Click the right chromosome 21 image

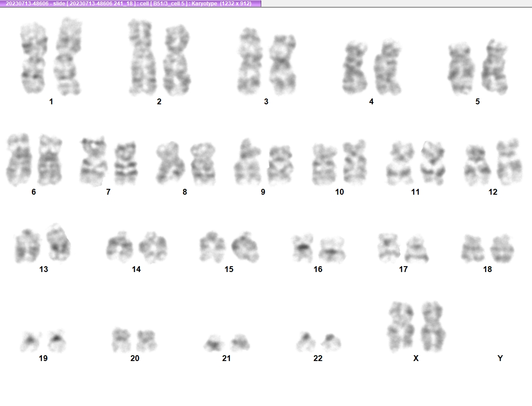tap(240, 343)
